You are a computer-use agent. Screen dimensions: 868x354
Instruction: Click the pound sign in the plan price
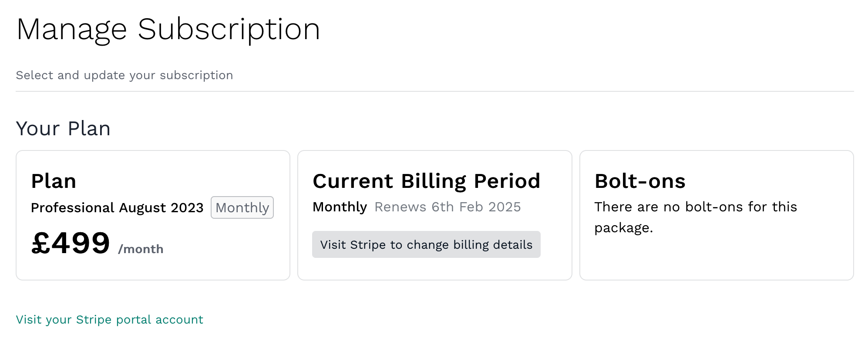[x=40, y=243]
